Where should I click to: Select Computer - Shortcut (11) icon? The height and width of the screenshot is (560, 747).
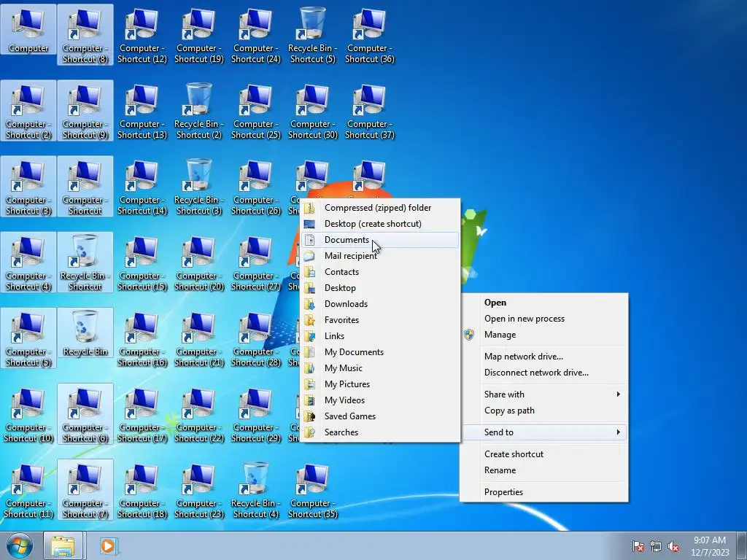click(x=28, y=489)
